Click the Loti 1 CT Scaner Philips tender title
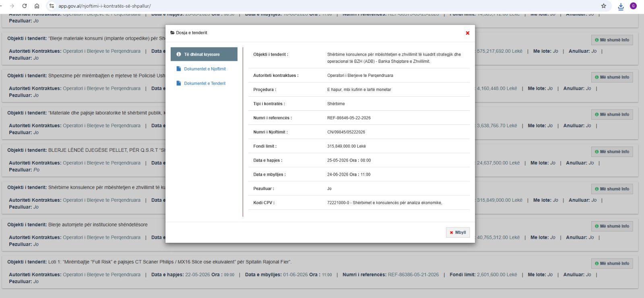The image size is (644, 298). tap(170, 262)
